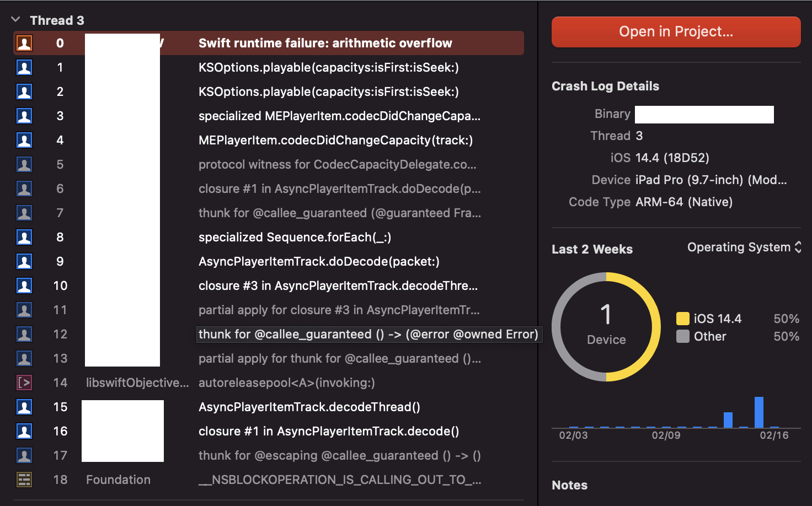Click the dimmed person icon beside frame 11
The height and width of the screenshot is (506, 812).
pos(24,310)
